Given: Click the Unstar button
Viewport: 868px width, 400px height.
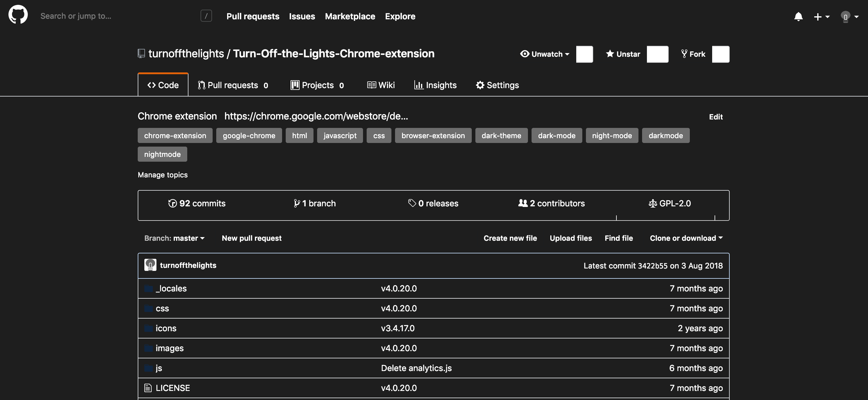Looking at the screenshot, I should tap(623, 54).
